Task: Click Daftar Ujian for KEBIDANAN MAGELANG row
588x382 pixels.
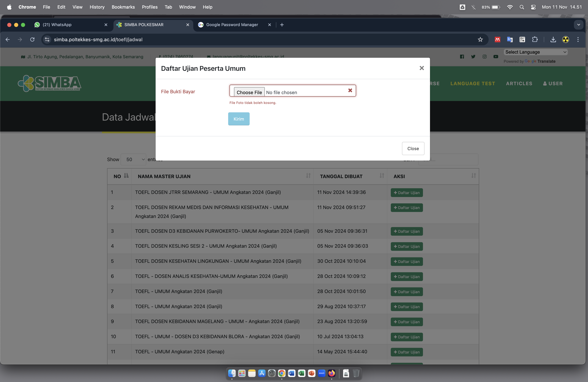Action: [407, 322]
